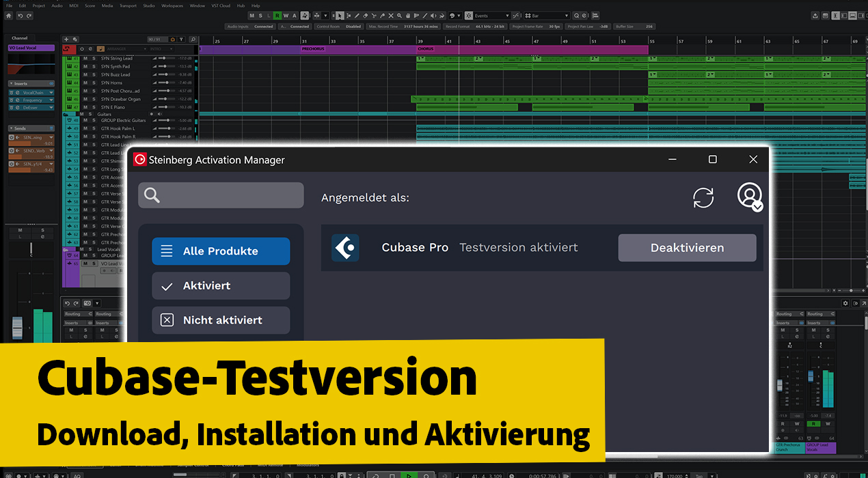Select the Channel tab in left zone

[x=19, y=38]
